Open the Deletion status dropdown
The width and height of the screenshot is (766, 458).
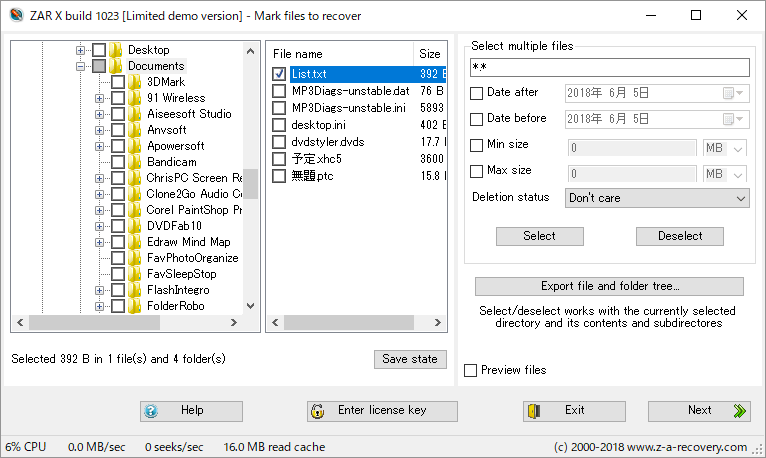[x=657, y=198]
